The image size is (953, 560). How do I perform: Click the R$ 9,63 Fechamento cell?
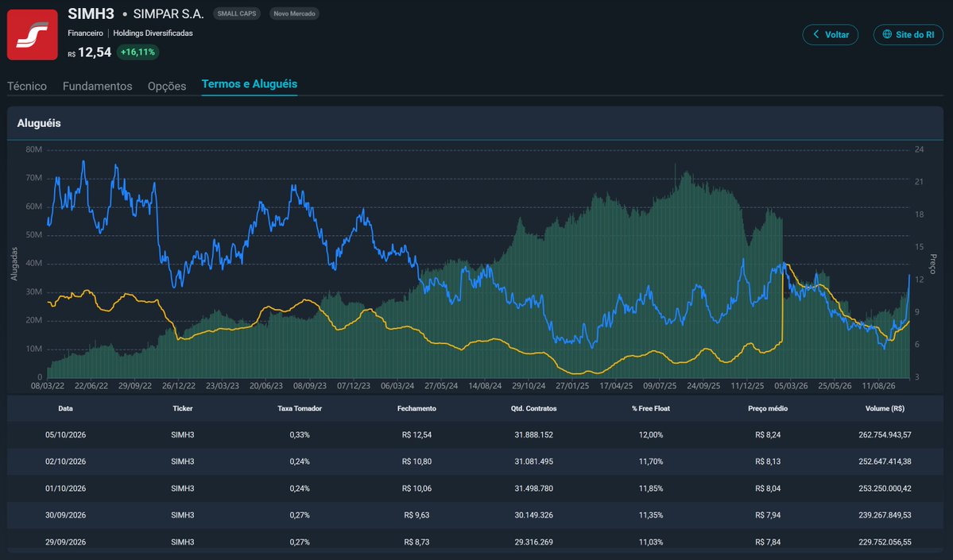click(x=416, y=515)
